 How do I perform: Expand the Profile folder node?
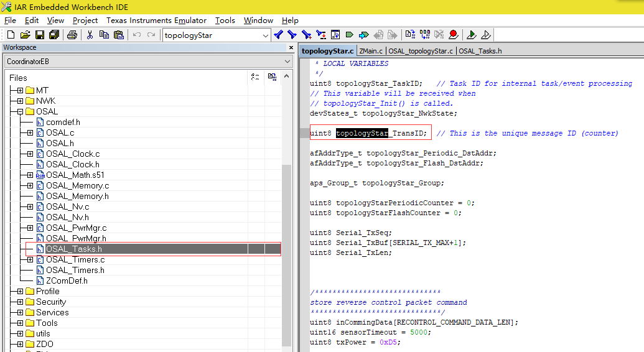click(21, 291)
